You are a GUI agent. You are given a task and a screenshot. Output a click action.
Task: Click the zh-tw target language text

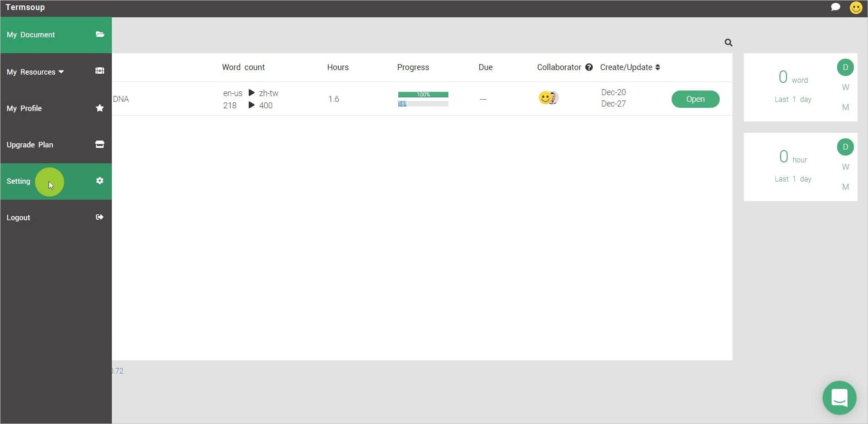(269, 93)
